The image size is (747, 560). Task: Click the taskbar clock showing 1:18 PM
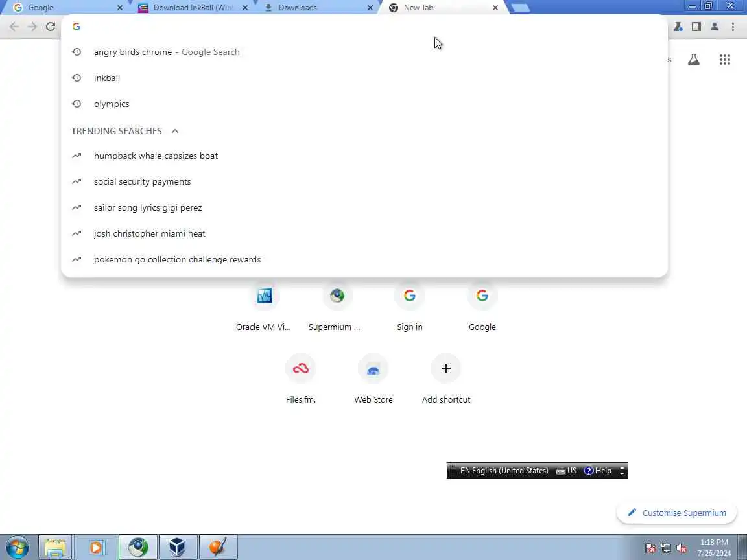[714, 548]
